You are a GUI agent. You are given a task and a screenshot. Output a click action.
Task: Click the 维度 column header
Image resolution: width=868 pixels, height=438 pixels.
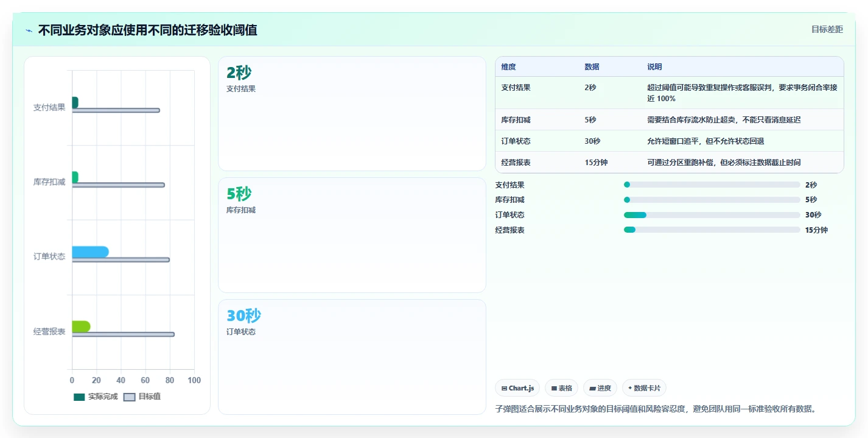(508, 67)
